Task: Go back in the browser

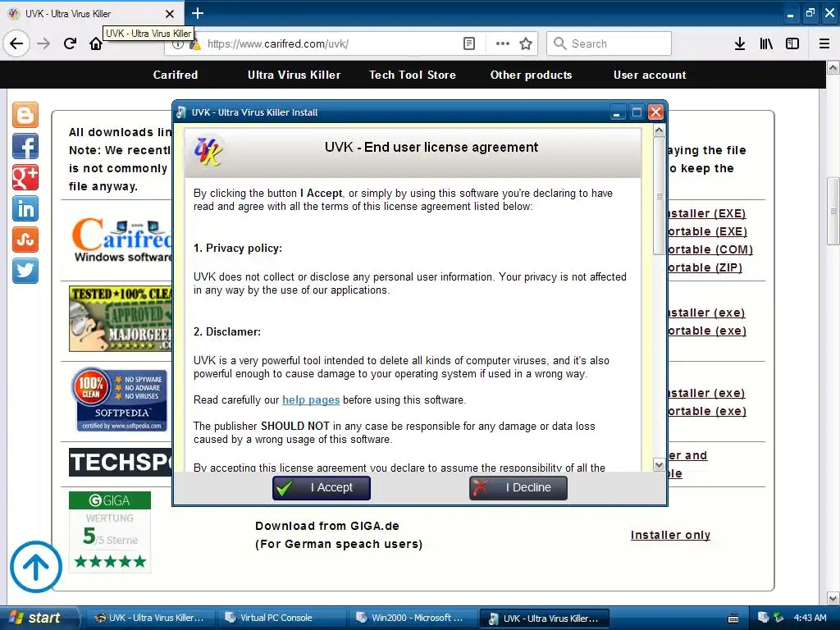Action: pyautogui.click(x=16, y=43)
